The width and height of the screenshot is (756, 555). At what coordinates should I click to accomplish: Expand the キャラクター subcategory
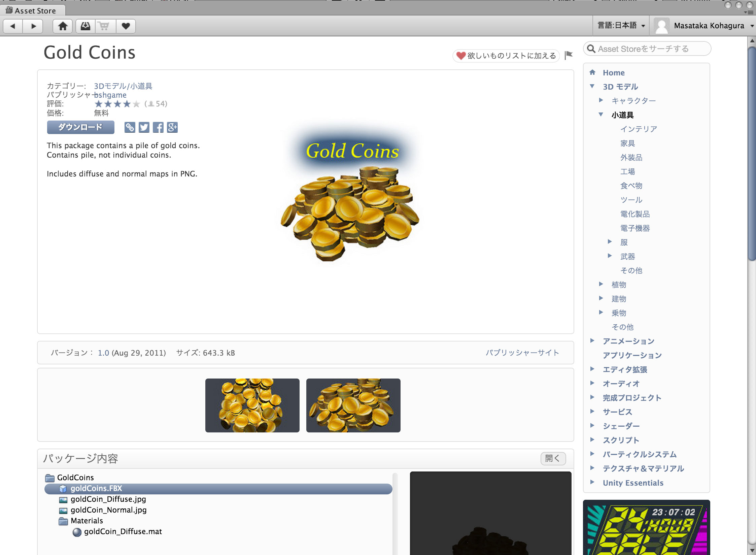pyautogui.click(x=601, y=100)
